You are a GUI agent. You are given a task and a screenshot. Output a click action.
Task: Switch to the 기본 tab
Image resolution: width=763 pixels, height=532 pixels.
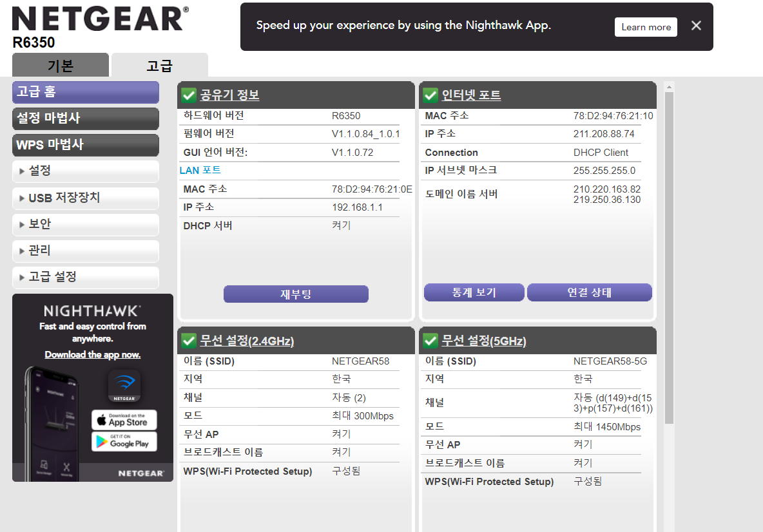point(61,65)
